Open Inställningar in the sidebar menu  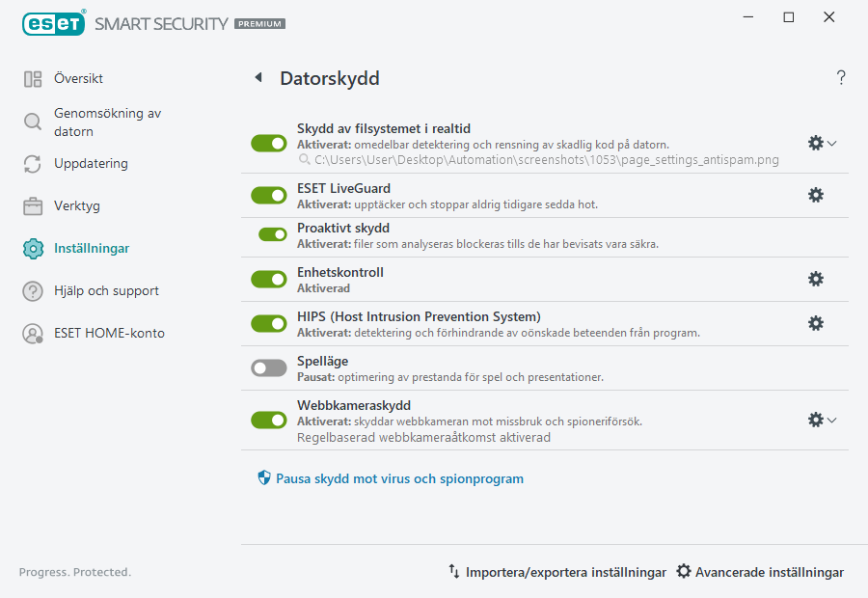pyautogui.click(x=93, y=248)
